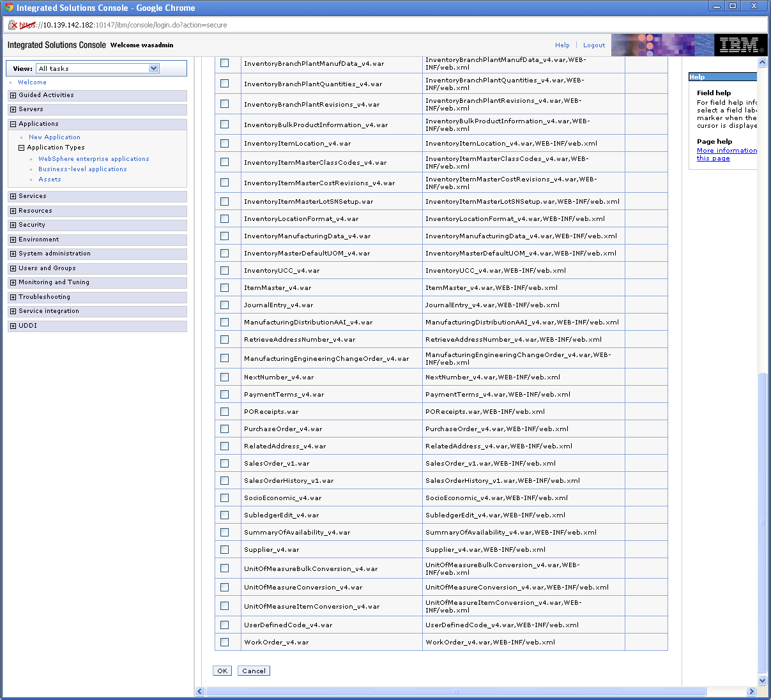Select the UserDefinedCode_v4.war checkbox

[x=224, y=625]
